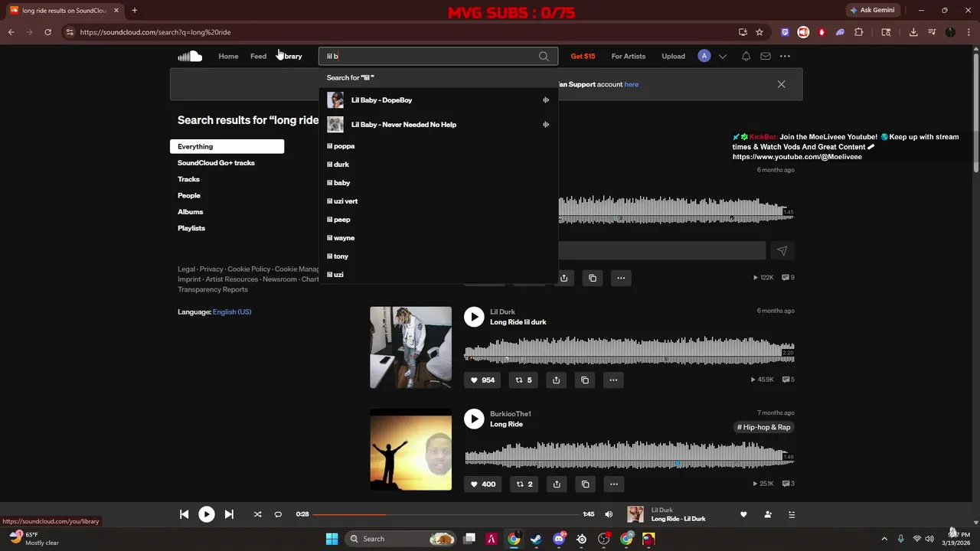Select the Albums filter
This screenshot has width=980, height=551.
(x=191, y=212)
